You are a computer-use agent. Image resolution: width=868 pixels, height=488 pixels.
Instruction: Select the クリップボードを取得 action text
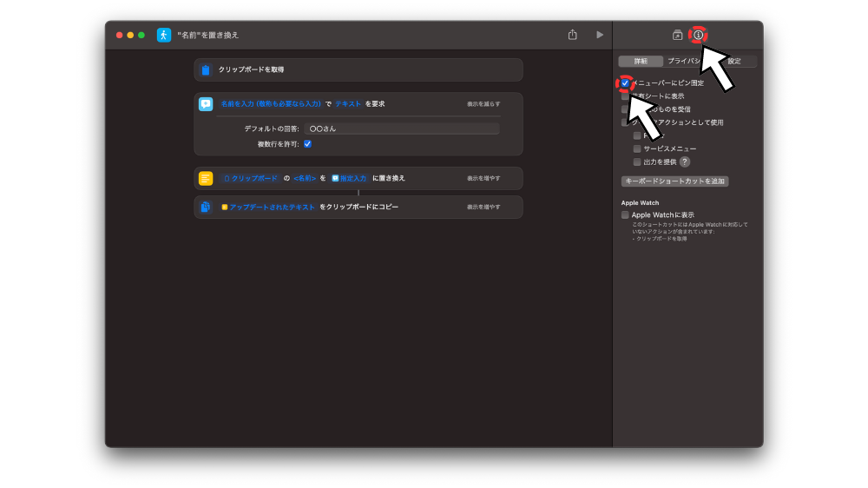251,69
